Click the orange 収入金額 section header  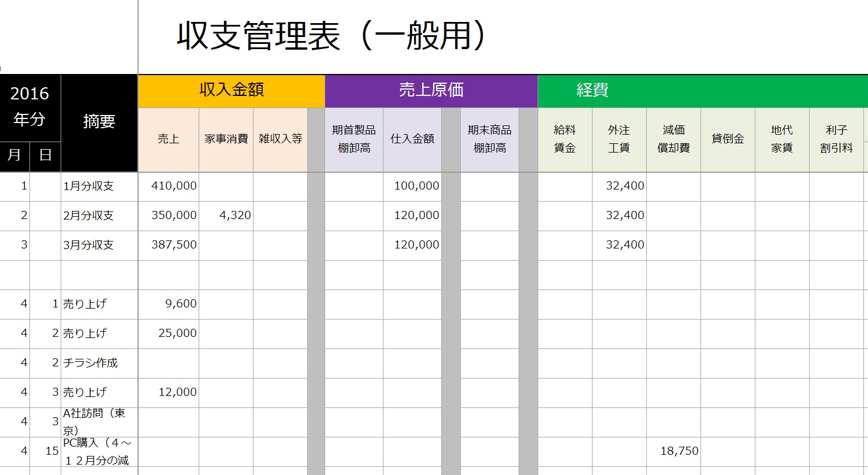pos(230,90)
